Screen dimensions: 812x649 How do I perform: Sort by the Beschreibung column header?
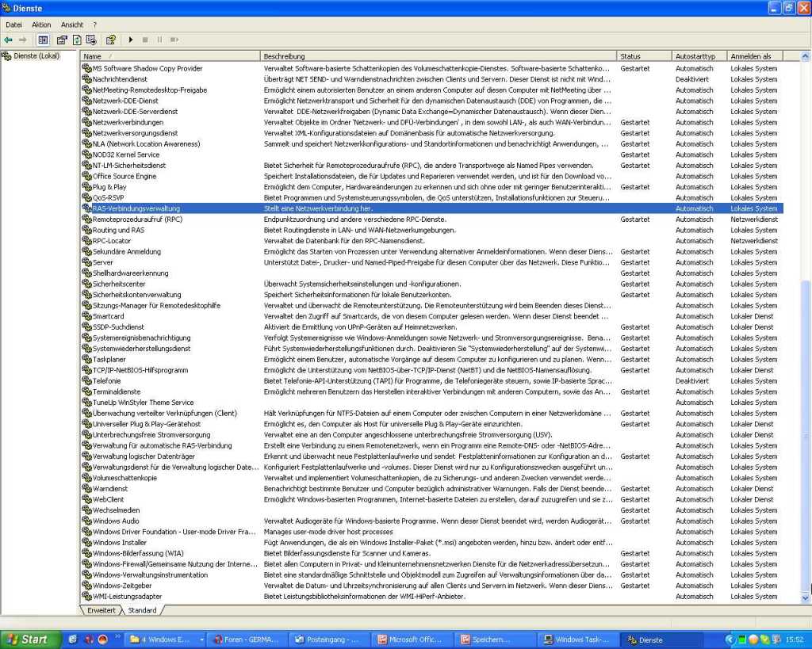point(438,56)
